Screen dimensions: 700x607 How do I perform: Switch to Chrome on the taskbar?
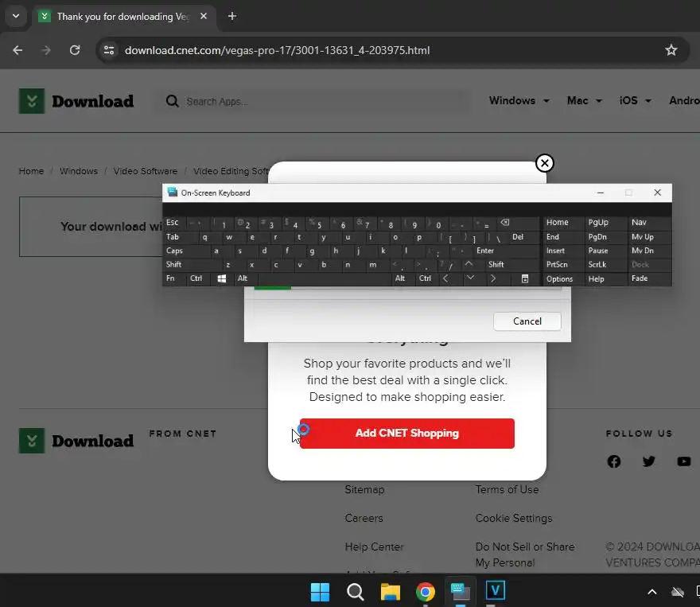[x=426, y=592]
